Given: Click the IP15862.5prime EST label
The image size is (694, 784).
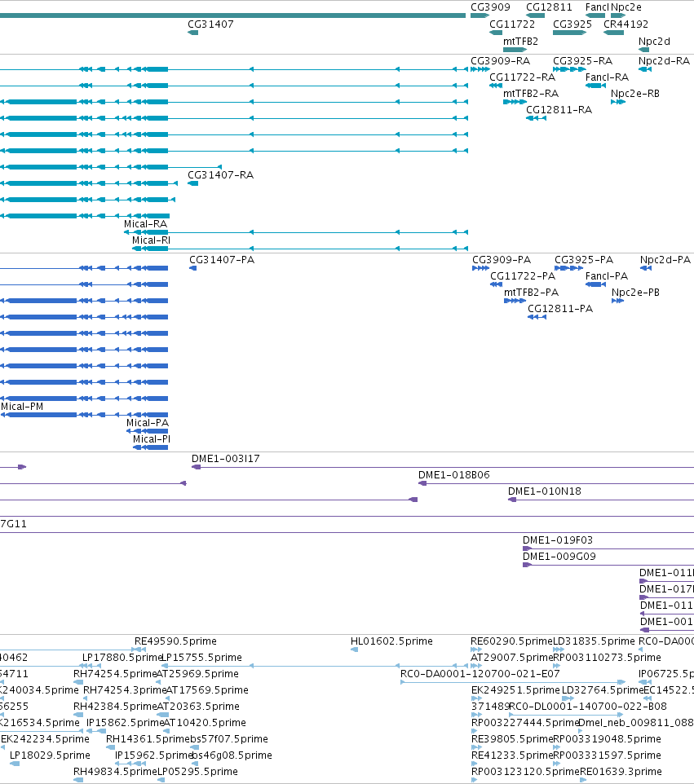Looking at the screenshot, I should (125, 723).
